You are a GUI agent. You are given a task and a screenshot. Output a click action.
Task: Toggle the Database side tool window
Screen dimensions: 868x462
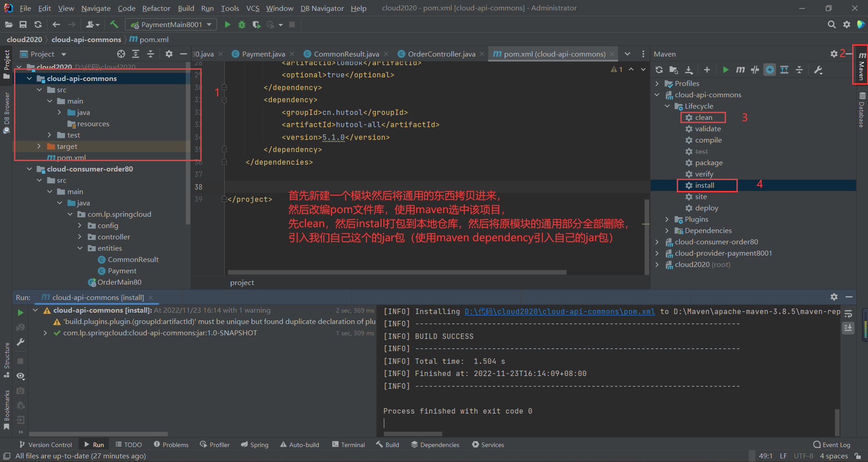[x=862, y=110]
